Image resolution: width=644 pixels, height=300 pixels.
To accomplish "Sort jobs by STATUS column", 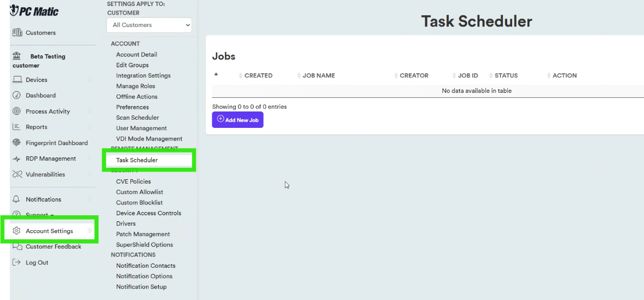I will click(506, 75).
